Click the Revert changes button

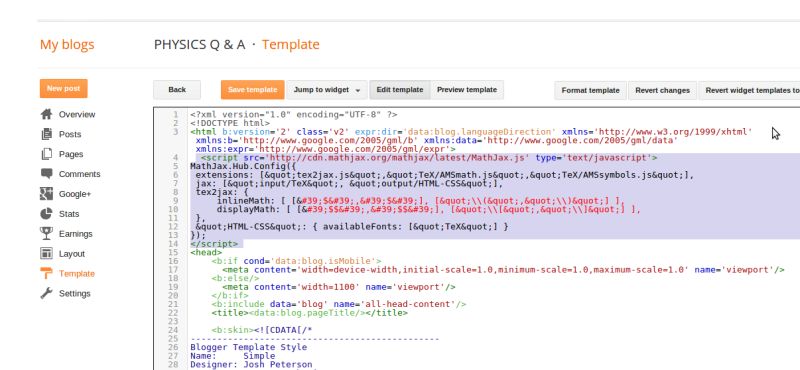pos(662,90)
